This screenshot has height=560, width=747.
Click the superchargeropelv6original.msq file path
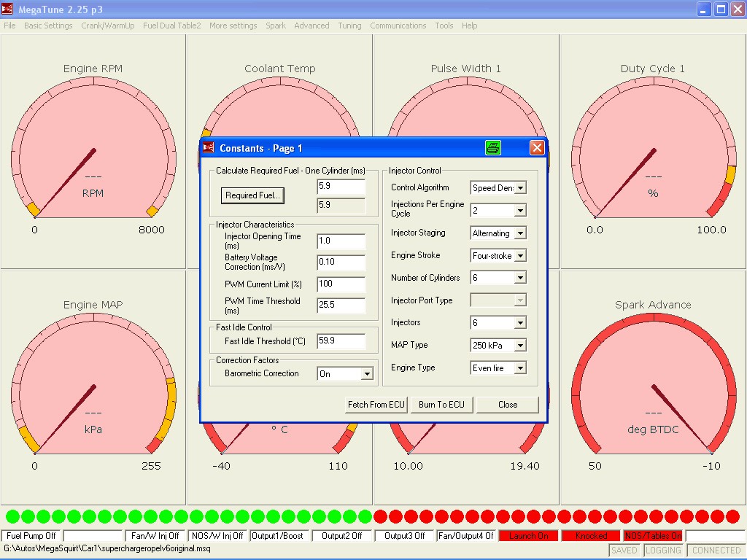pos(107,548)
